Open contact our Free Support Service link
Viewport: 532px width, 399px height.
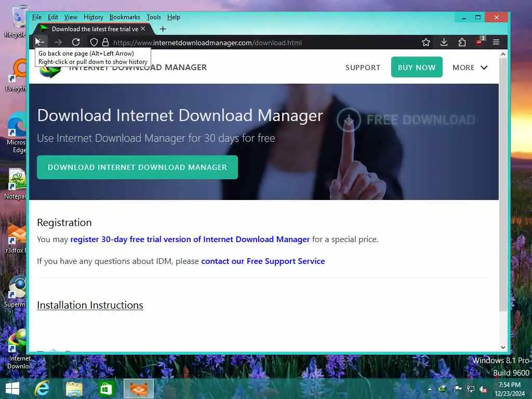tap(263, 261)
